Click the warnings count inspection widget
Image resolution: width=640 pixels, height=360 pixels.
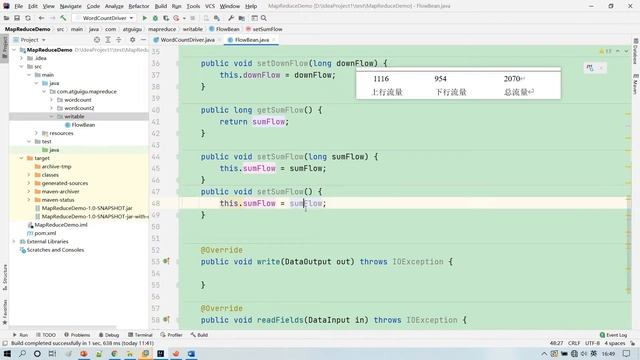[x=605, y=51]
